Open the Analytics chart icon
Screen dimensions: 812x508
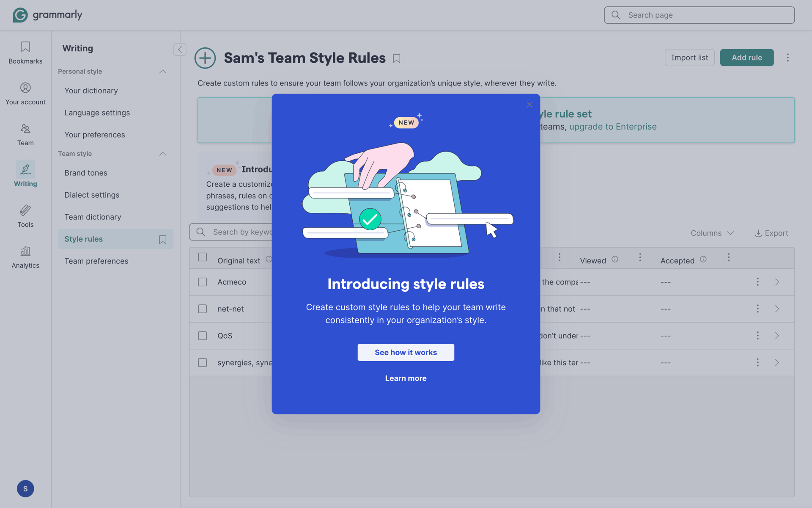pyautogui.click(x=25, y=251)
